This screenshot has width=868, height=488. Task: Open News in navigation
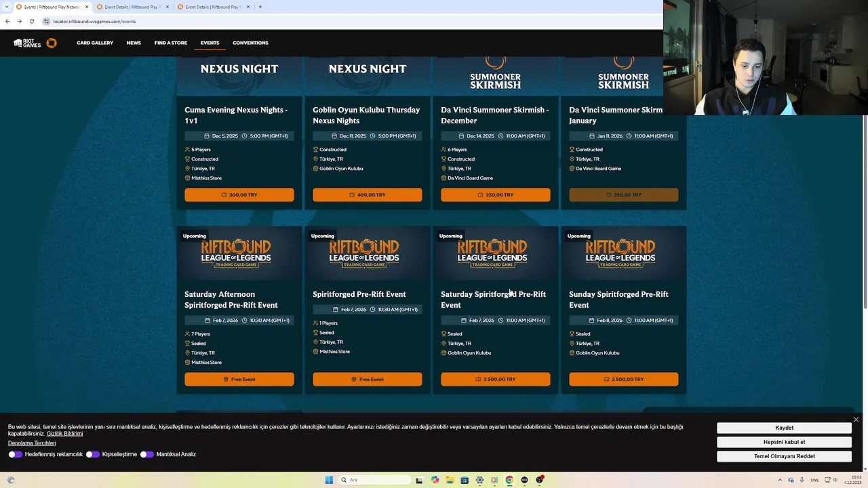click(134, 43)
